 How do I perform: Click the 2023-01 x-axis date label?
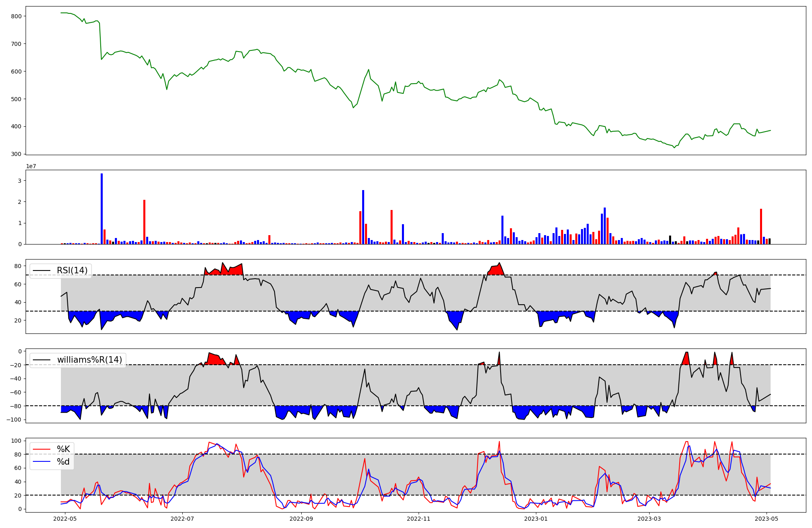point(536,519)
